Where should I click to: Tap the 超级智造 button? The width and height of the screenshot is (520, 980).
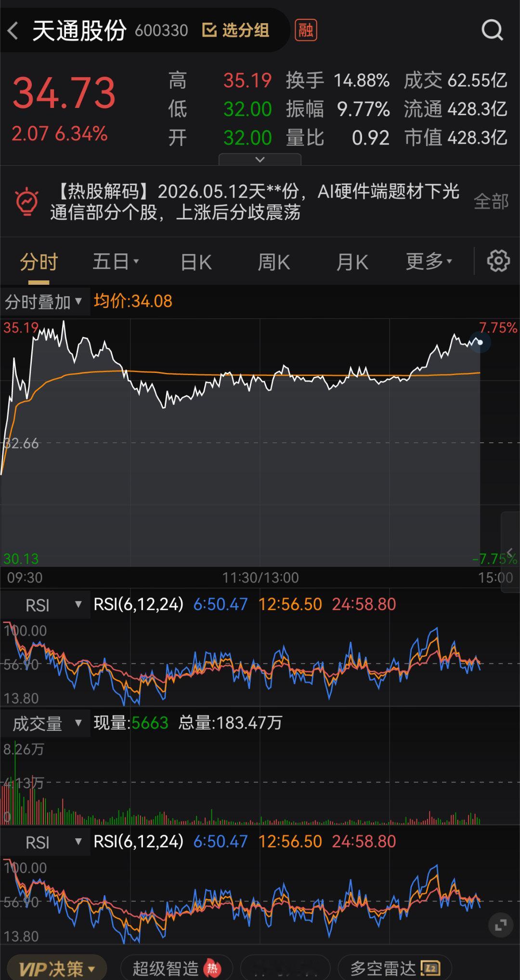point(176,968)
